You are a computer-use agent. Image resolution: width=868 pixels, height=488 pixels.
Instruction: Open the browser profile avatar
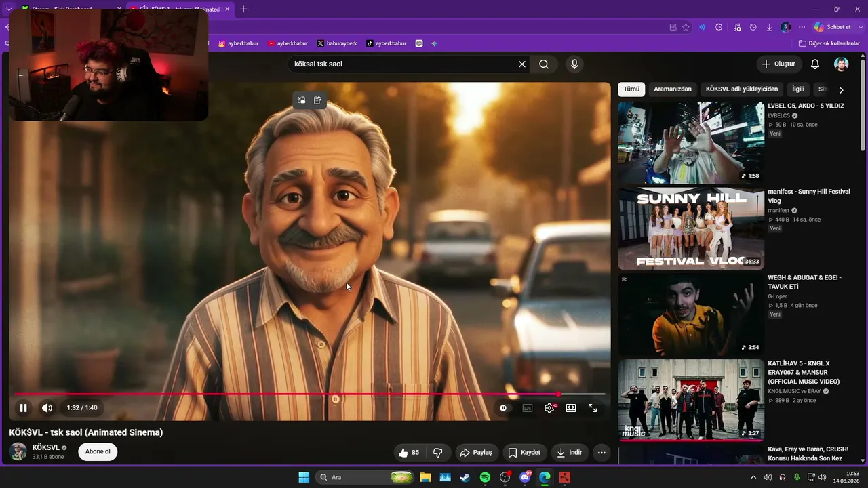click(786, 27)
